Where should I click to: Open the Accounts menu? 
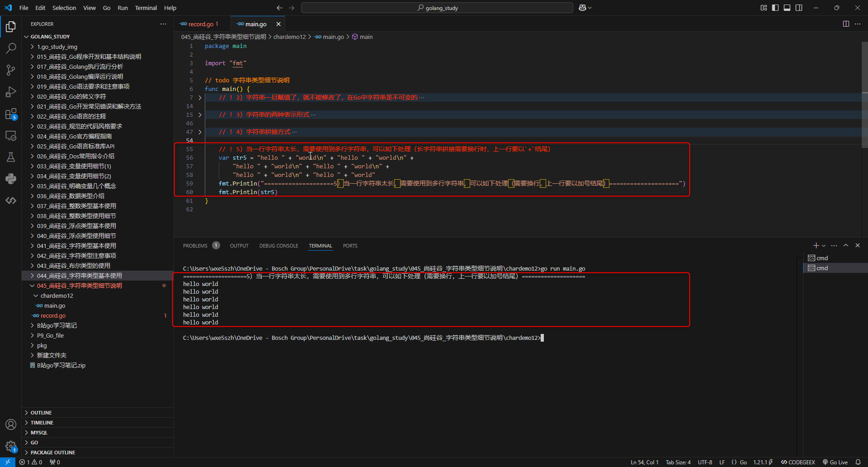[11, 424]
